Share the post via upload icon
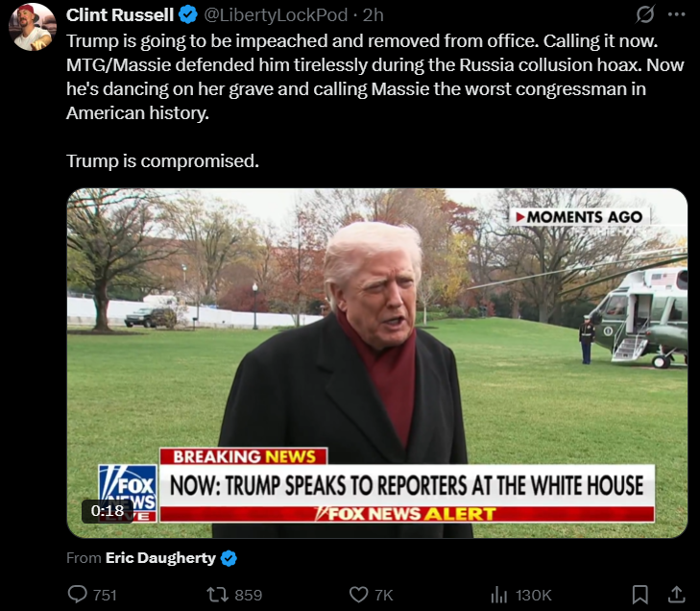 676,595
